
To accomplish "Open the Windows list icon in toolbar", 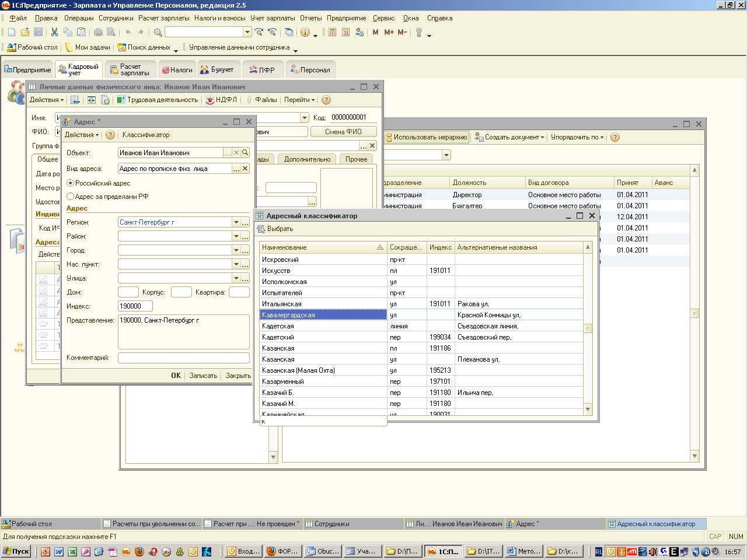I will 288,32.
